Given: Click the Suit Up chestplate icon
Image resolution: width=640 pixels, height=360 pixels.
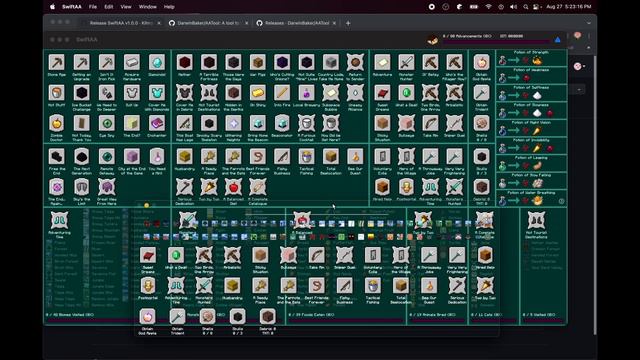Looking at the screenshot, I should coord(132,93).
